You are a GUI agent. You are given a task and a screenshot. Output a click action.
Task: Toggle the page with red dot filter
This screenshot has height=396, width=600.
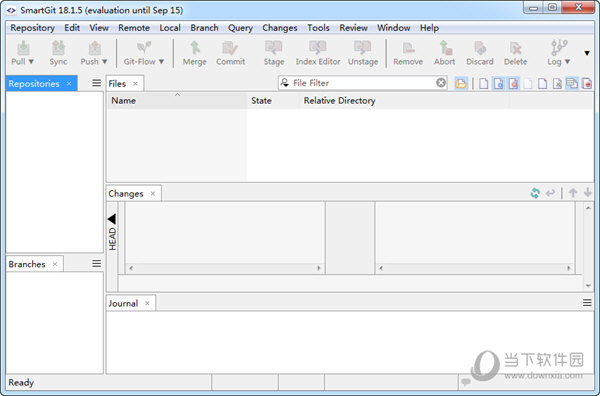coord(513,83)
